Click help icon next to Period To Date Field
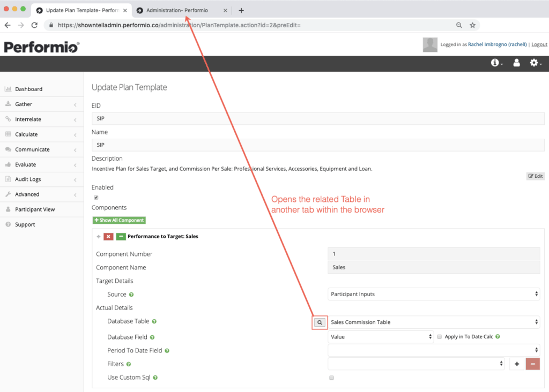 [x=167, y=351]
